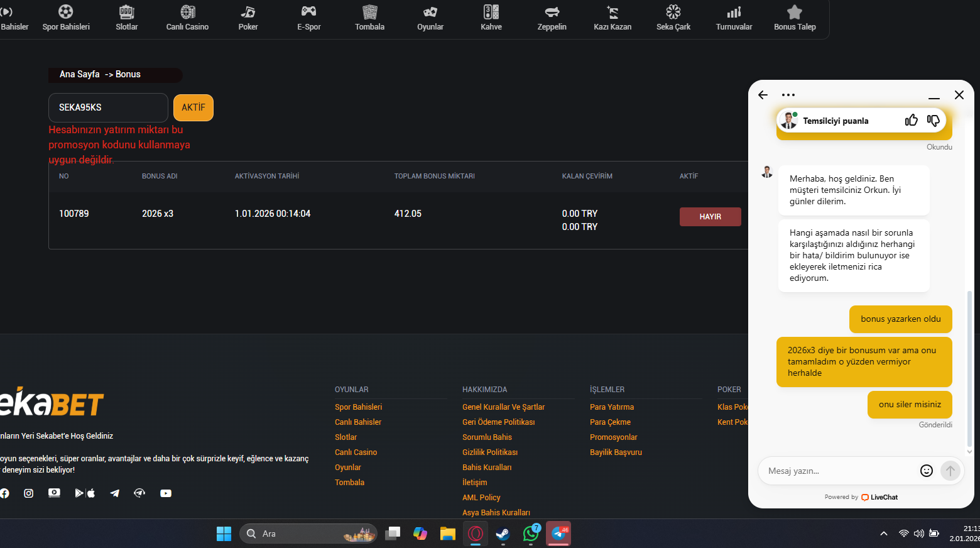This screenshot has height=548, width=980.
Task: Open Oyunlar in top navigation
Action: tap(430, 18)
